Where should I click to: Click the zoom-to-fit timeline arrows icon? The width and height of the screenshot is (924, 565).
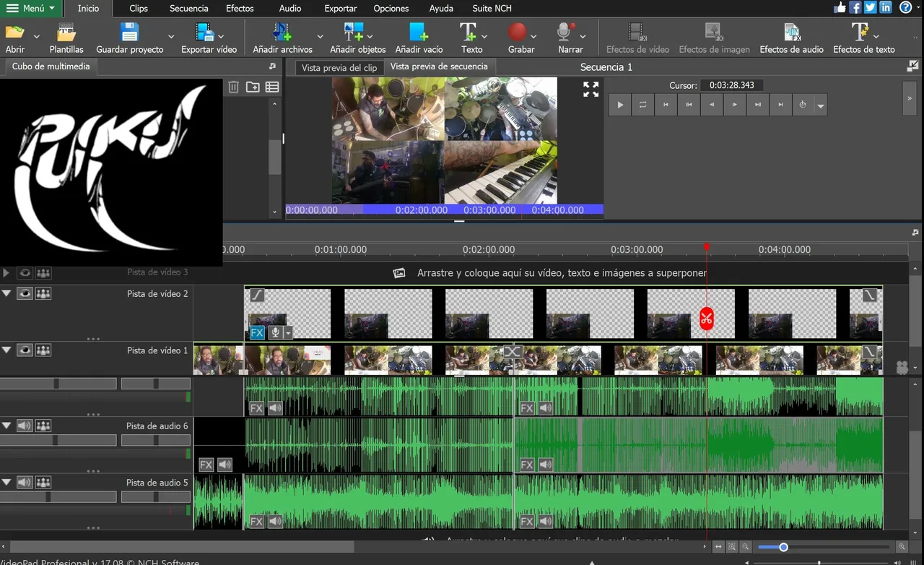pos(718,547)
